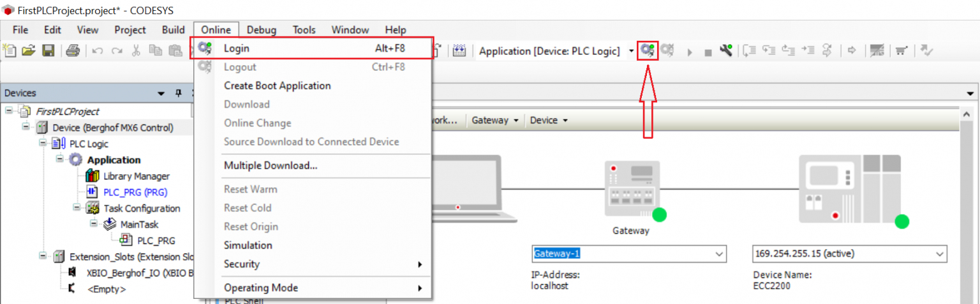The width and height of the screenshot is (980, 304).
Task: Click the Print toolbar icon
Action: pyautogui.click(x=72, y=51)
